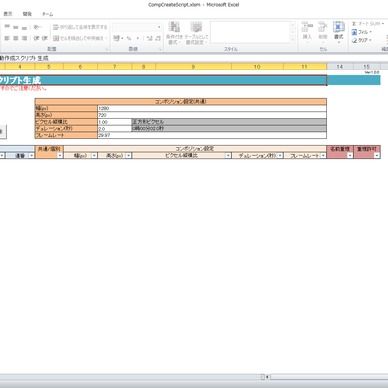Viewport: 388px width, 388px height.
Task: Open alignment (配置) dialog launcher
Action: 107,49
